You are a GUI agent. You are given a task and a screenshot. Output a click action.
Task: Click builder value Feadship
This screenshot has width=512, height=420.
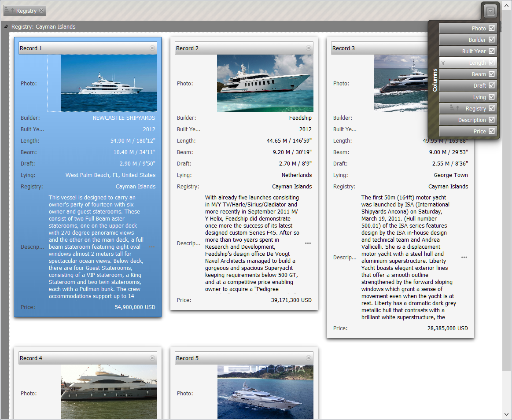coord(300,118)
